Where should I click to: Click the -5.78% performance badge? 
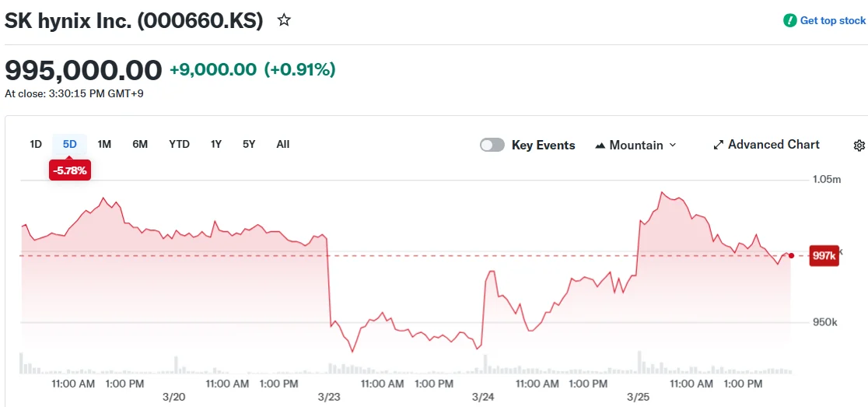pyautogui.click(x=70, y=170)
